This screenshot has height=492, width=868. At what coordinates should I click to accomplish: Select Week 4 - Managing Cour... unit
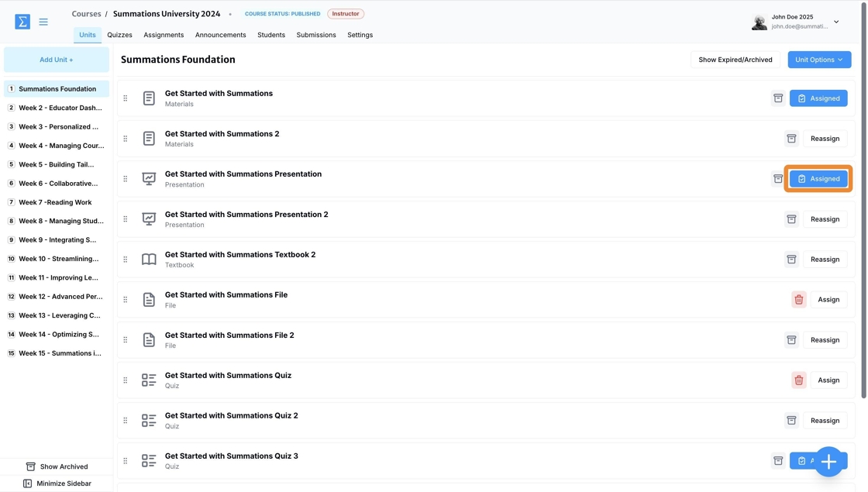pos(57,146)
